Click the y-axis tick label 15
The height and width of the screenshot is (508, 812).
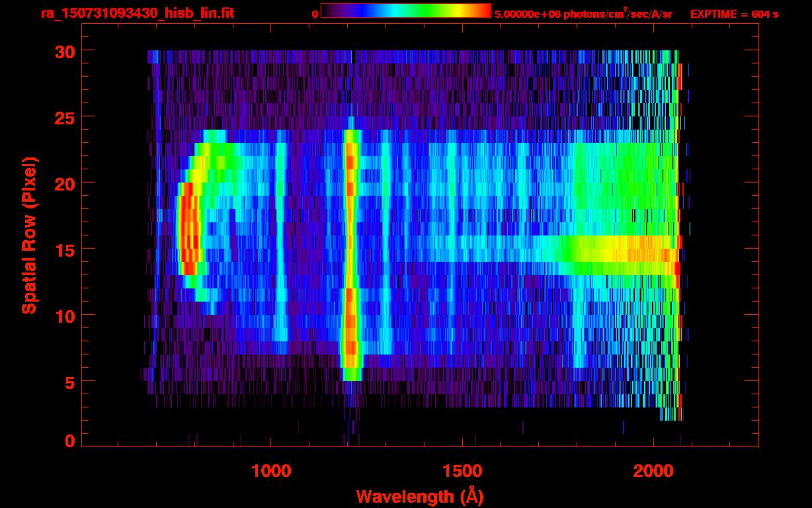[64, 249]
